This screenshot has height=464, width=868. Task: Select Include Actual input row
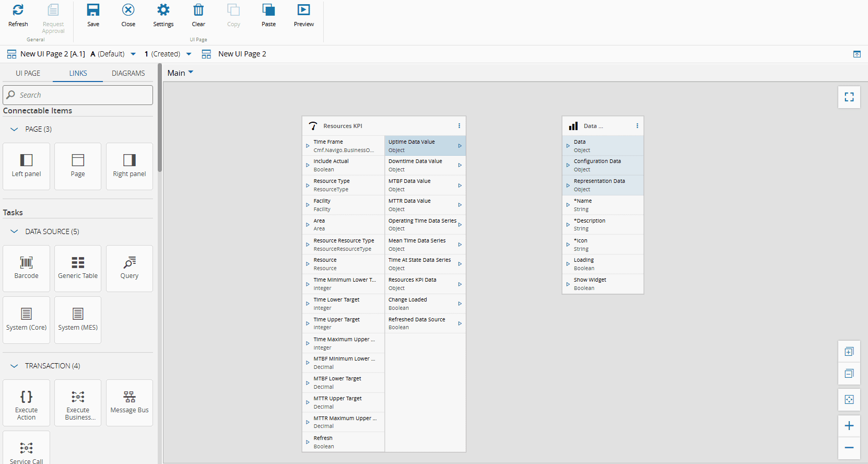343,165
